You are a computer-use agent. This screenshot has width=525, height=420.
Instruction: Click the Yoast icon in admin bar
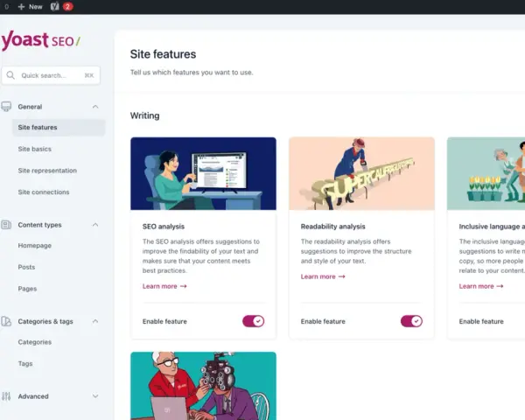pyautogui.click(x=54, y=7)
